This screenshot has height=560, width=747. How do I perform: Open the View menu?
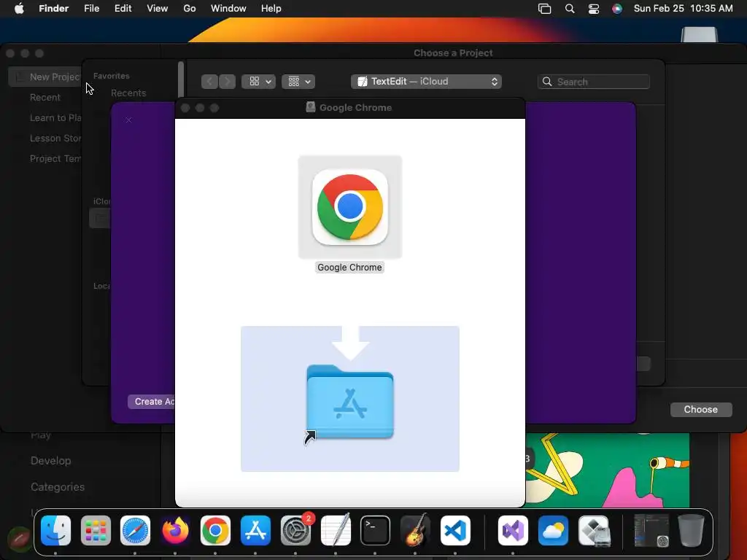tap(158, 9)
